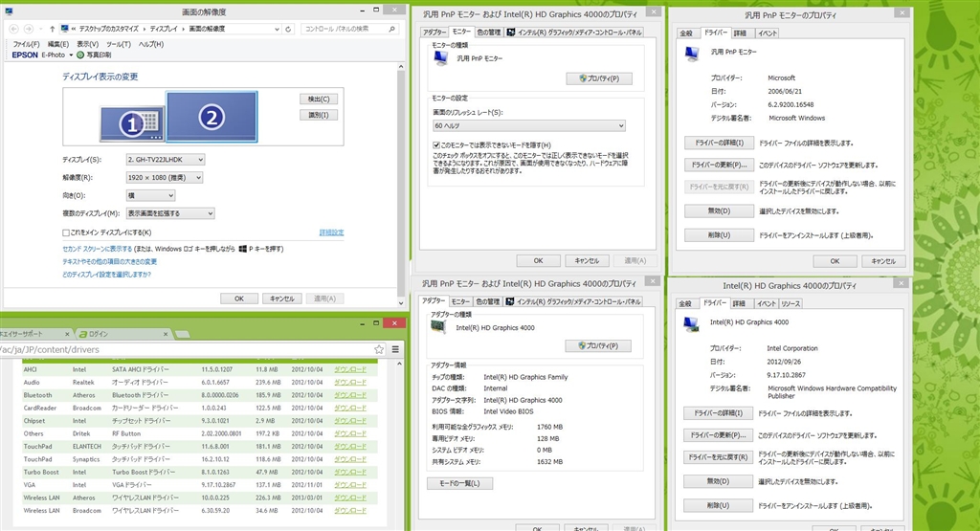Open the browser hamburger menu
The height and width of the screenshot is (531, 980).
[x=395, y=349]
